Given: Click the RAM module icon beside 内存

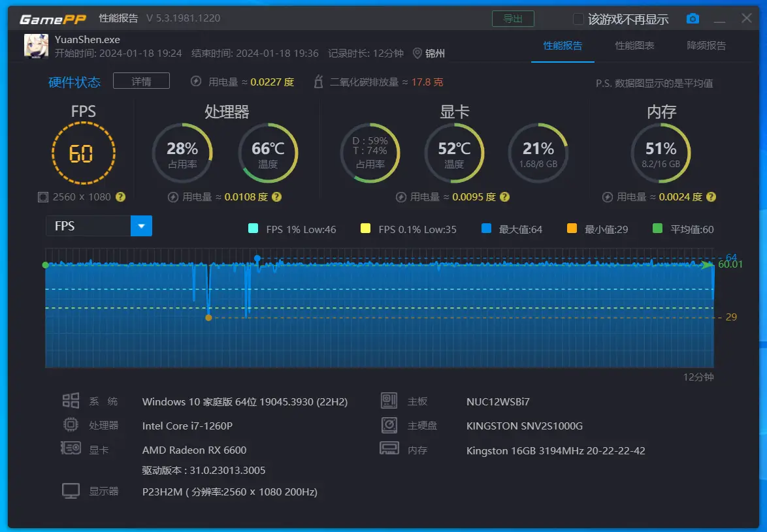Looking at the screenshot, I should point(389,448).
